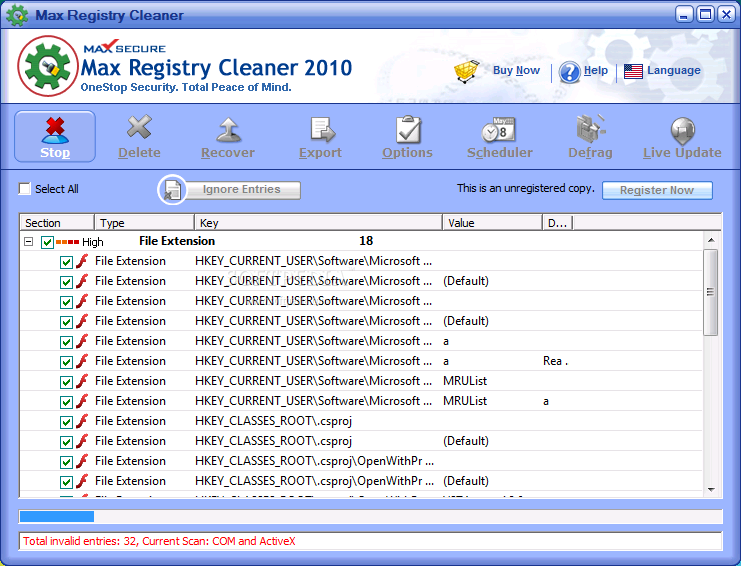Click the list scrollbar thumb
This screenshot has width=741, height=566.
point(710,292)
